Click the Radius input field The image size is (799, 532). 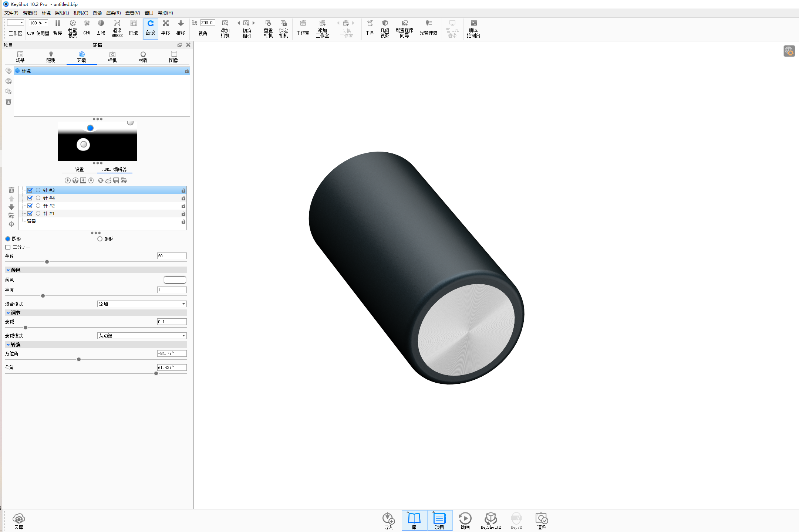[x=172, y=256]
